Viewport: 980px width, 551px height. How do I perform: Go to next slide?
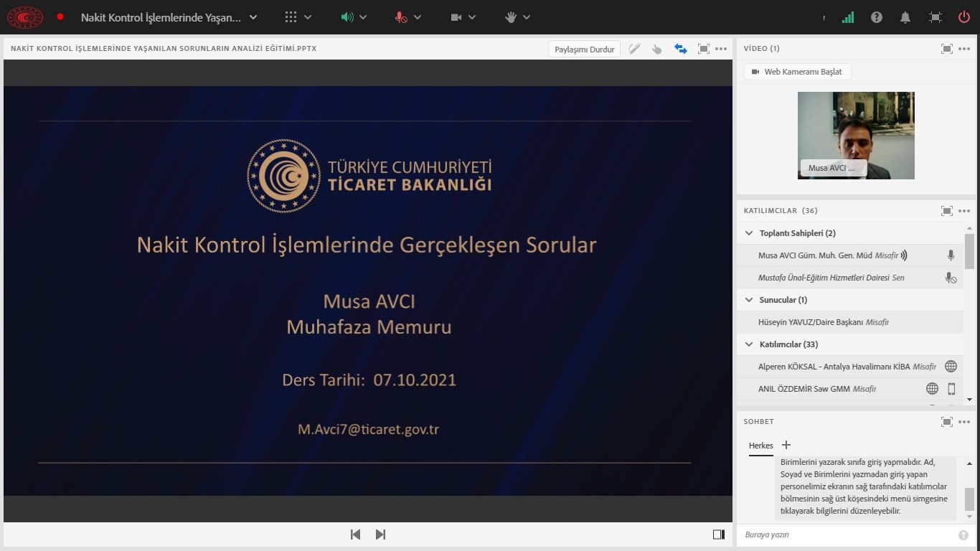(380, 534)
